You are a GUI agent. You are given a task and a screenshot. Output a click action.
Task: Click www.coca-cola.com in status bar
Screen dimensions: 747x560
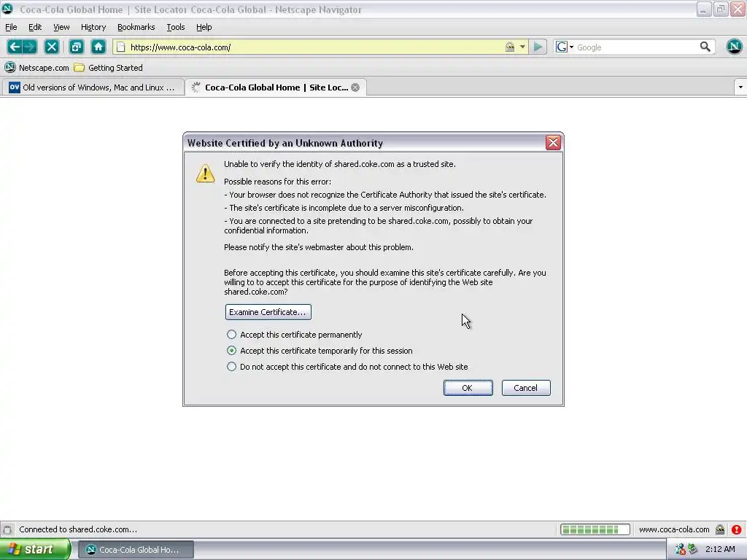673,529
